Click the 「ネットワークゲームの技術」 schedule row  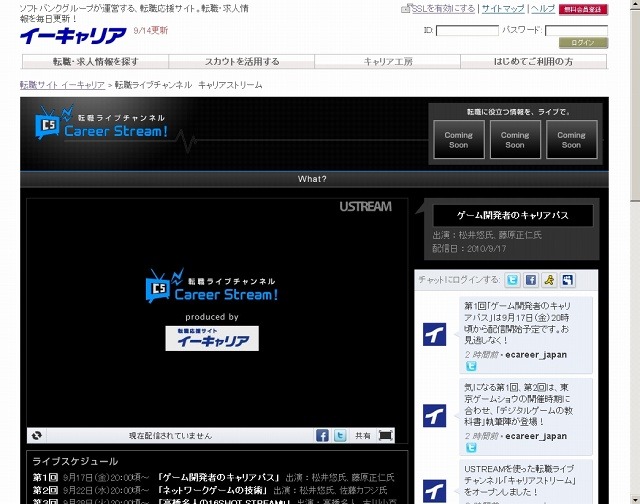coord(210,490)
